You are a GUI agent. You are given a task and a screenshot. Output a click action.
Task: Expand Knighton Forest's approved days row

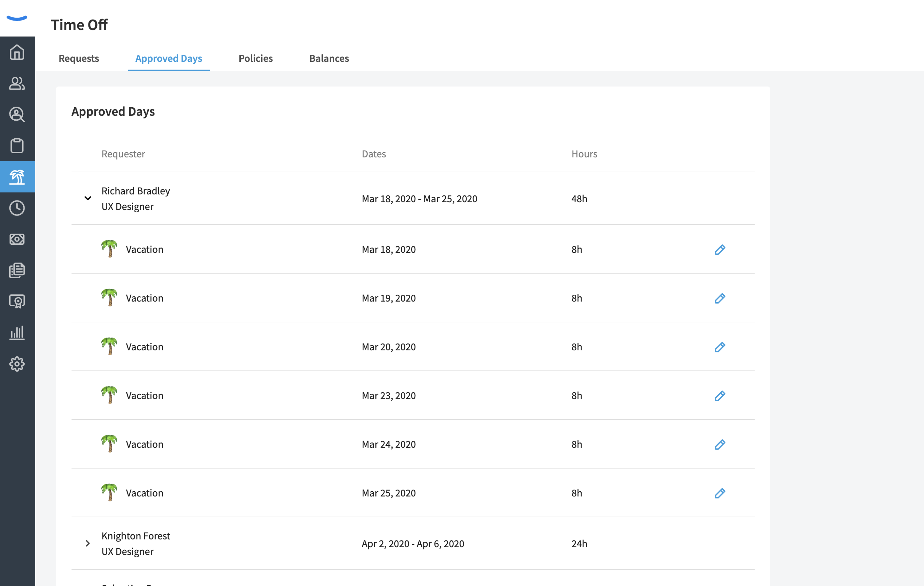88,543
